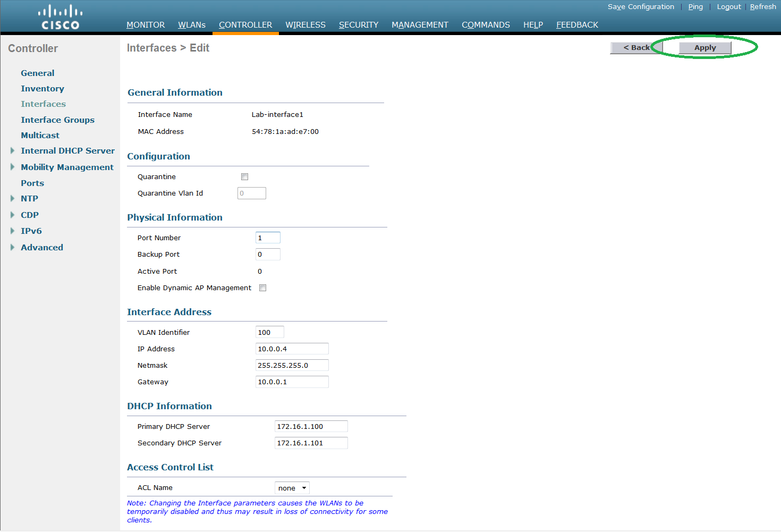The width and height of the screenshot is (781, 532).
Task: Enable the Quarantine checkbox
Action: [244, 176]
